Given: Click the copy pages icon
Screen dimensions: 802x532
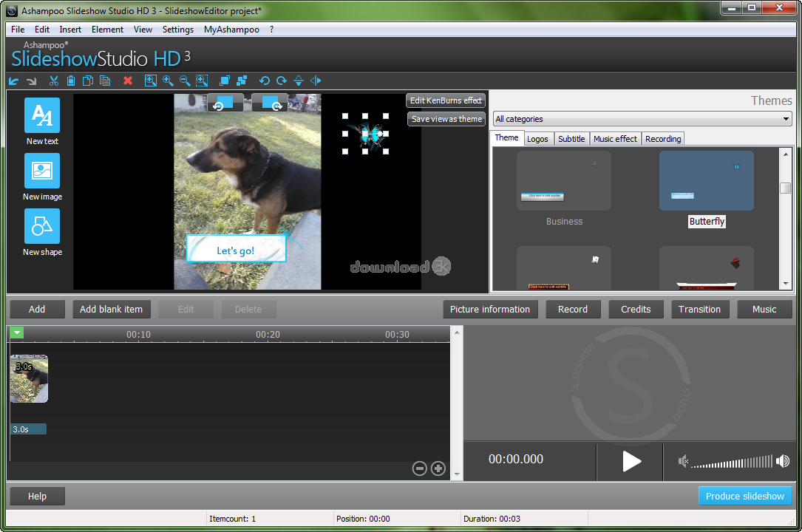Looking at the screenshot, I should 88,81.
